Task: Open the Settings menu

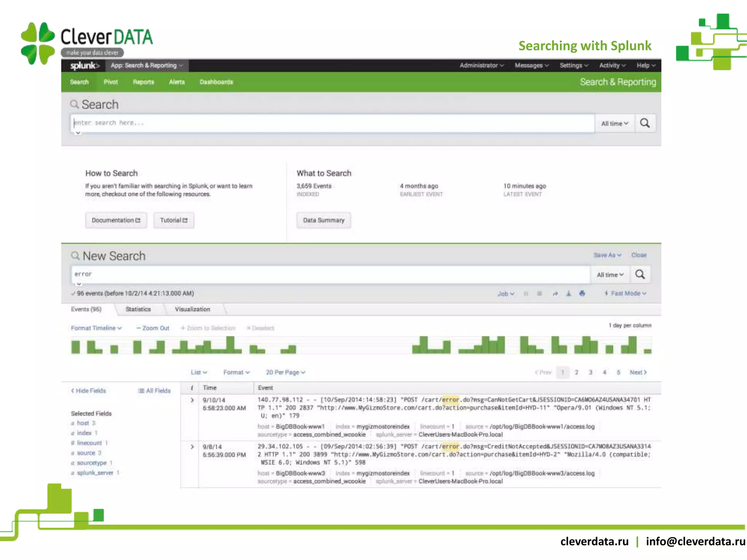Action: tap(574, 66)
